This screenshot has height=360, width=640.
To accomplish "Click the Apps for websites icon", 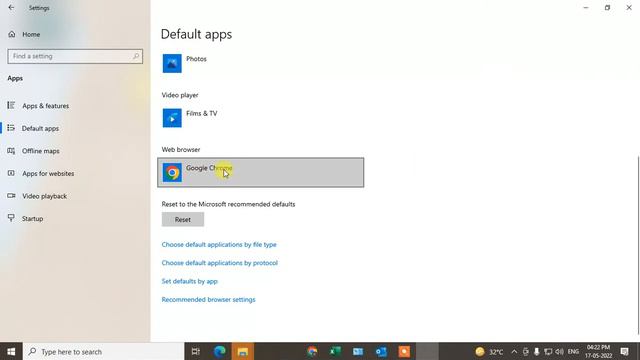I will (11, 173).
